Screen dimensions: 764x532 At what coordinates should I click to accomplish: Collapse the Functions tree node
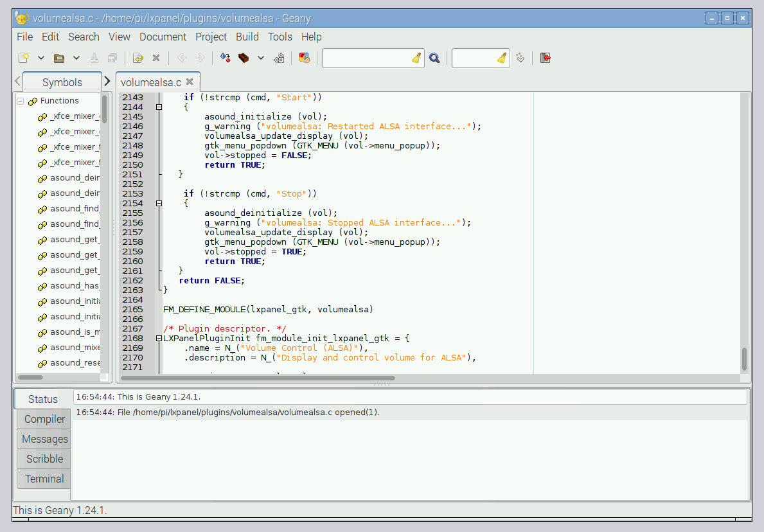coord(20,101)
